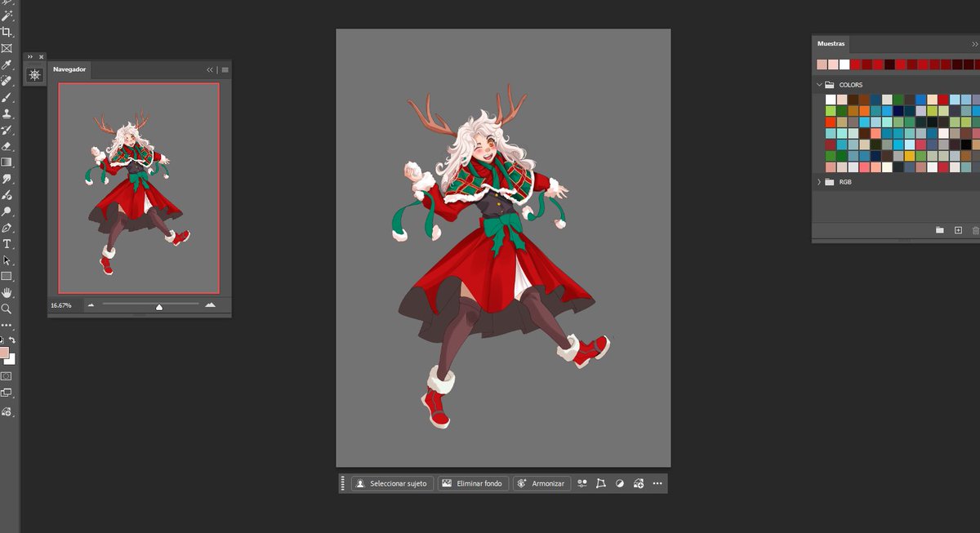This screenshot has width=980, height=533.
Task: Grab the Hand tool
Action: click(x=7, y=291)
